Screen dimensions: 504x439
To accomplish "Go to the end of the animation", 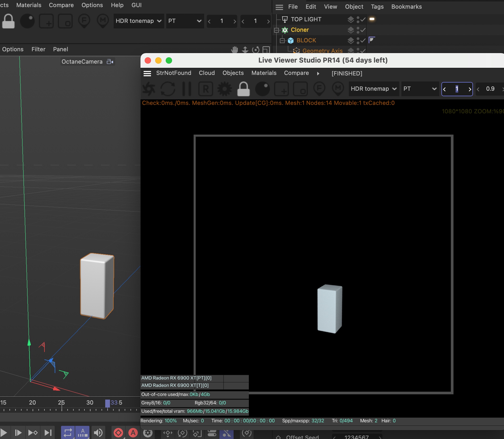I will click(x=48, y=432).
